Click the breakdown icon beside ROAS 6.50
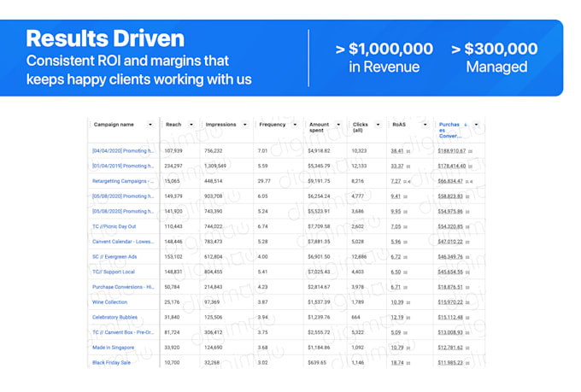This screenshot has height=392, width=581. 405,272
